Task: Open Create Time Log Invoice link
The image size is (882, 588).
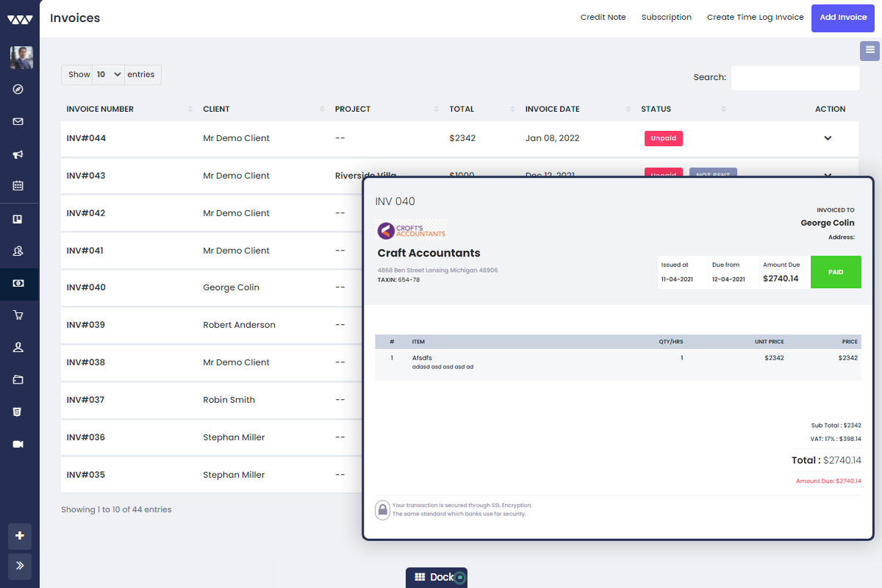Action: 755,17
